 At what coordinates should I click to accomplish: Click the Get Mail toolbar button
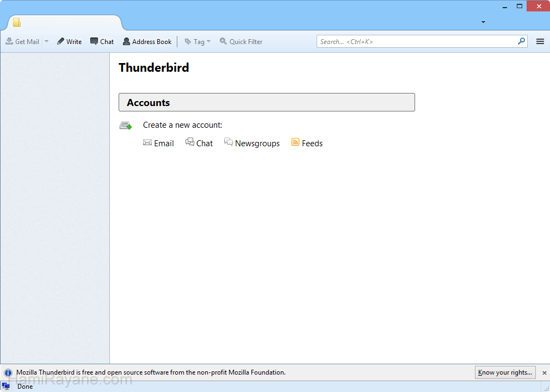(22, 41)
